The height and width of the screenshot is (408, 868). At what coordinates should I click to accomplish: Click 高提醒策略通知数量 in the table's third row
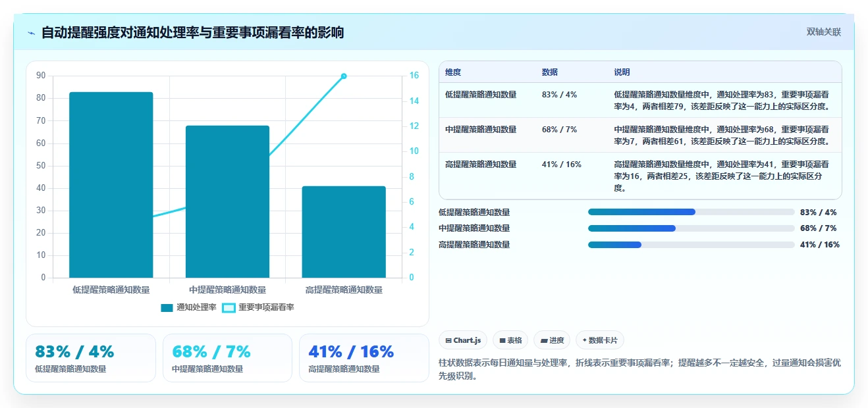(x=481, y=165)
